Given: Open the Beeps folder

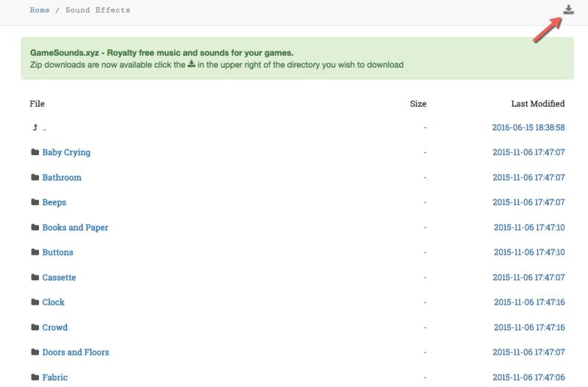Looking at the screenshot, I should (x=54, y=202).
